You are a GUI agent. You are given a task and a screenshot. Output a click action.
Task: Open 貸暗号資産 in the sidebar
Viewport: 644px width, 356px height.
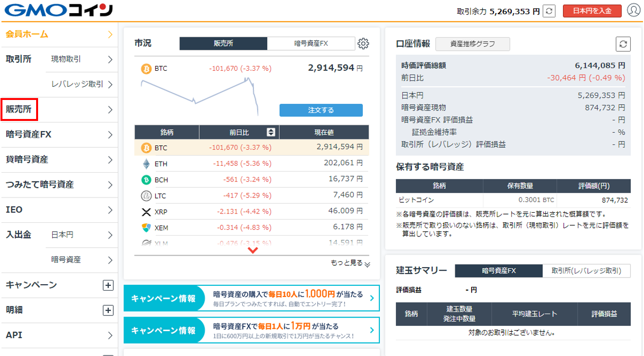[x=59, y=159]
